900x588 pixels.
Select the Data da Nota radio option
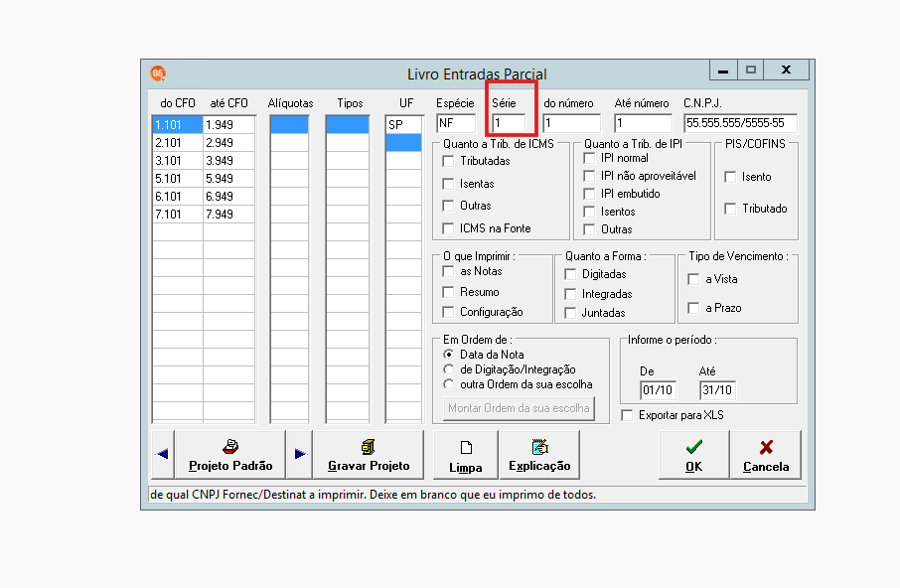click(448, 355)
